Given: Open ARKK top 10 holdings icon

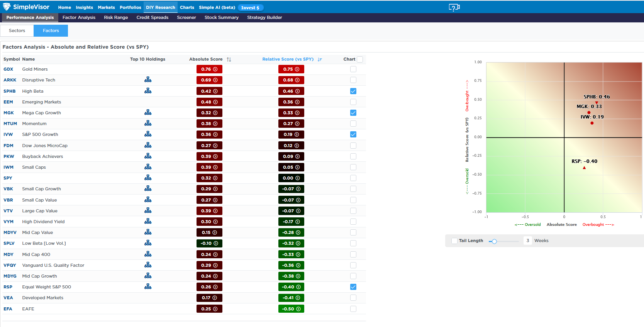Looking at the screenshot, I should [148, 80].
